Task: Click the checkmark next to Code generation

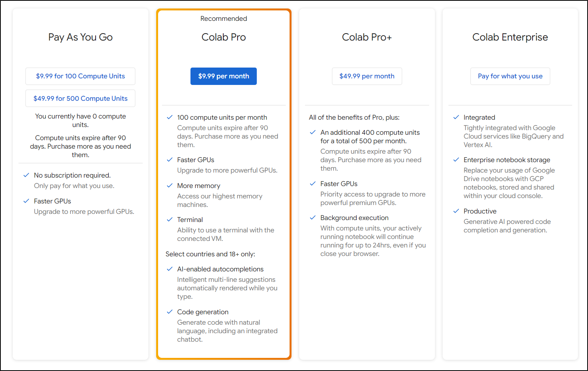Action: (169, 312)
